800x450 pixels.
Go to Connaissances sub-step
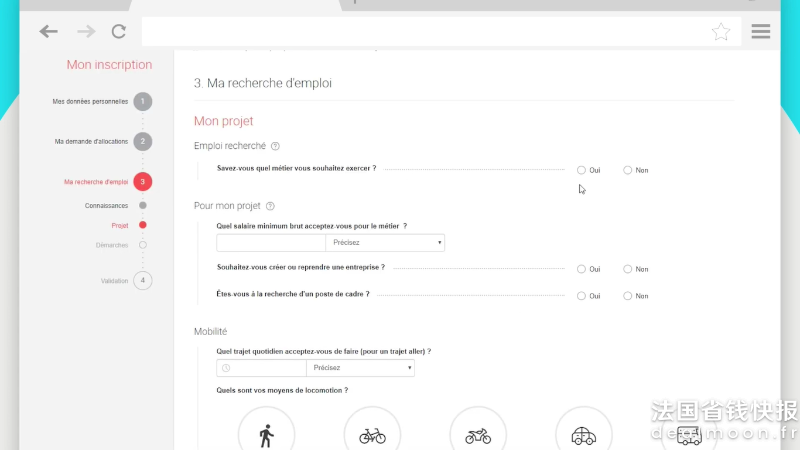[106, 206]
